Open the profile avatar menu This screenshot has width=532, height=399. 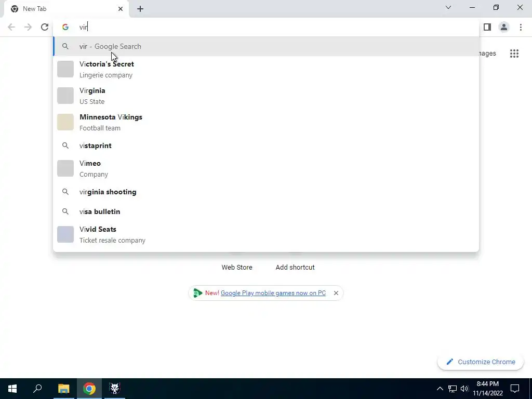(x=504, y=27)
